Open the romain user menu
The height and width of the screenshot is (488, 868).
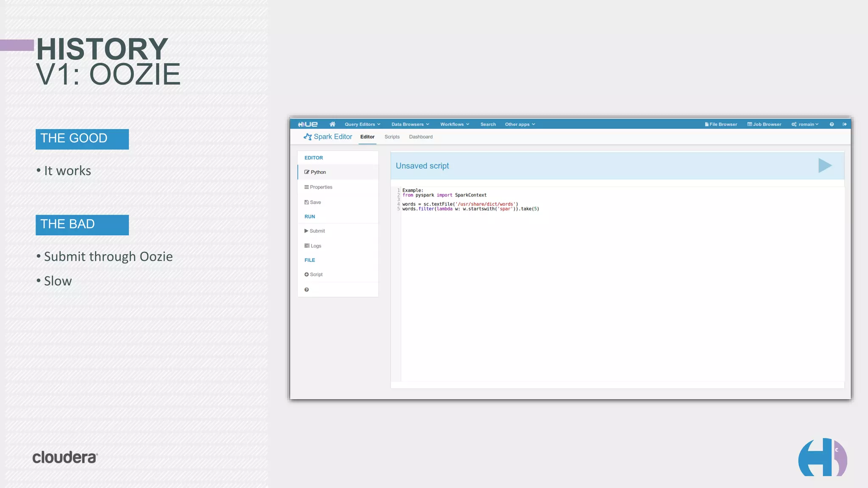click(x=805, y=124)
